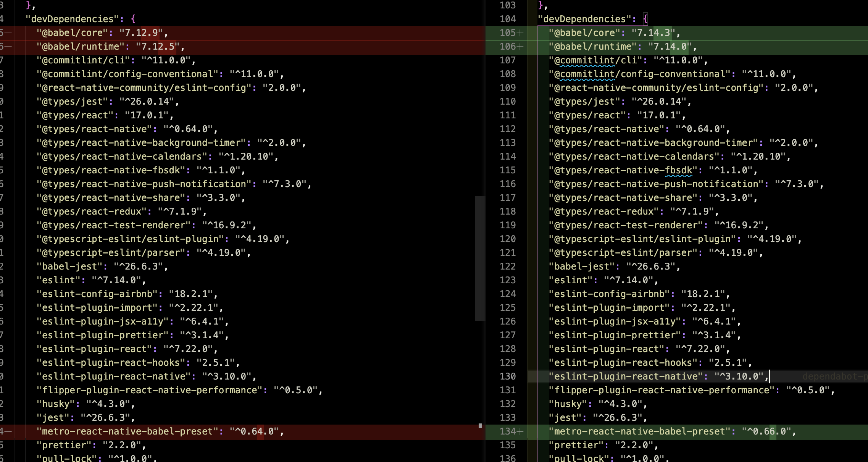The width and height of the screenshot is (868, 462).
Task: Click removed metro preset version "^0.64.0"
Action: [255, 431]
